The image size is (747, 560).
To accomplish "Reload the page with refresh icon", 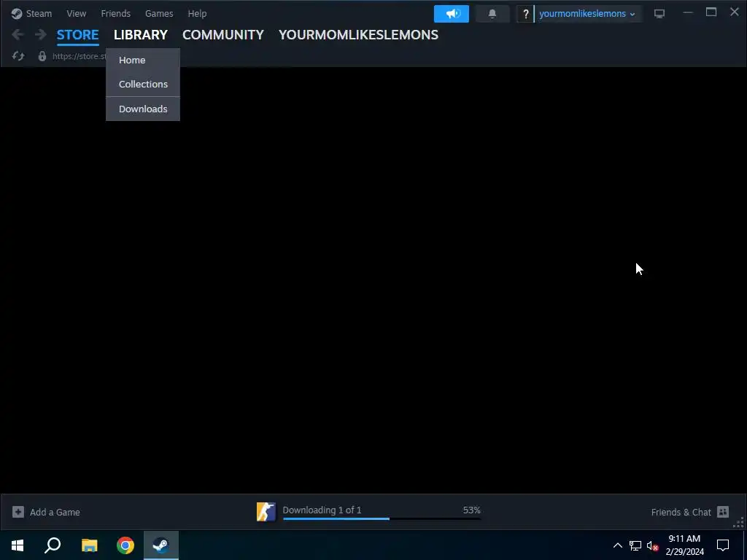I will point(18,56).
